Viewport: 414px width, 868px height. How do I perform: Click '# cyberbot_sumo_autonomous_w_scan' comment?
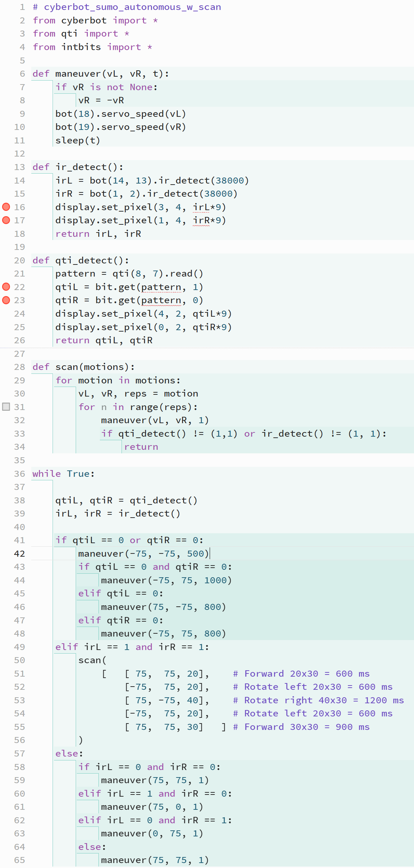(127, 7)
